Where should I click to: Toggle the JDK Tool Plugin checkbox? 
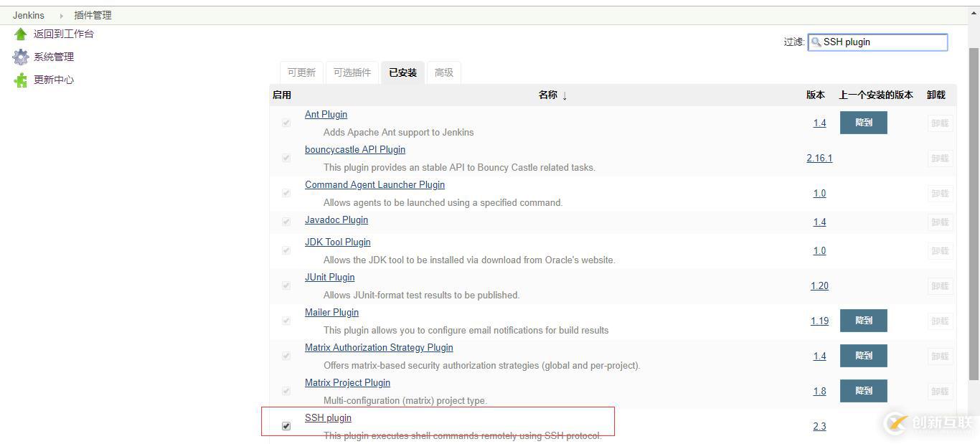[x=286, y=250]
